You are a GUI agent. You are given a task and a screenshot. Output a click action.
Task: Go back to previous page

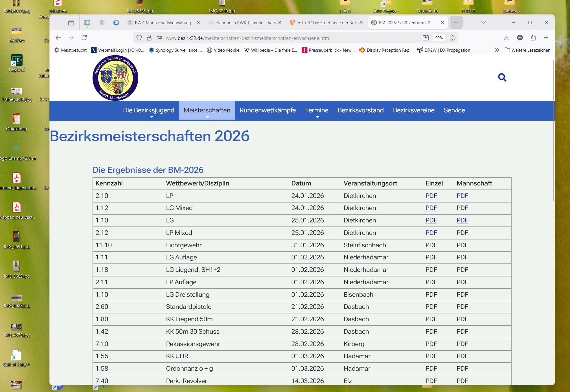58,38
